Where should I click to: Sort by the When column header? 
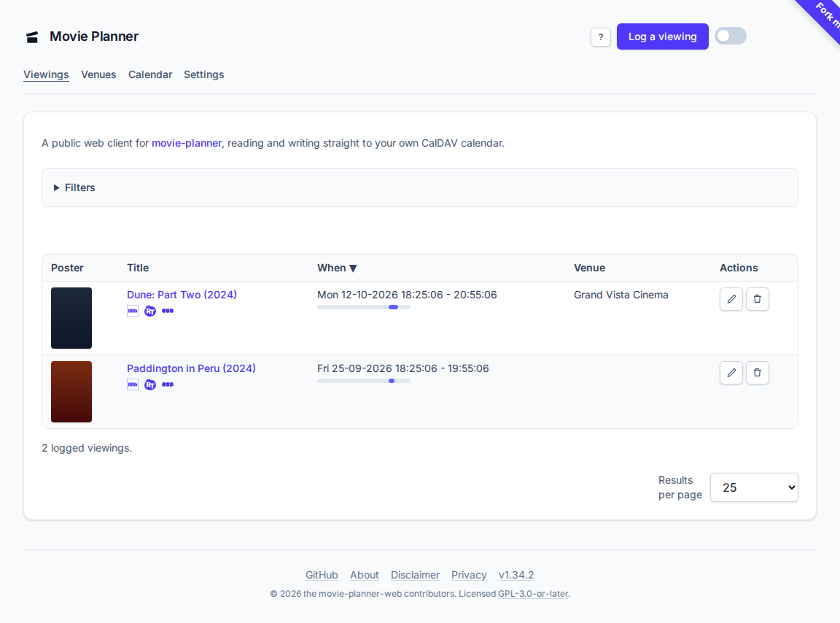point(337,268)
